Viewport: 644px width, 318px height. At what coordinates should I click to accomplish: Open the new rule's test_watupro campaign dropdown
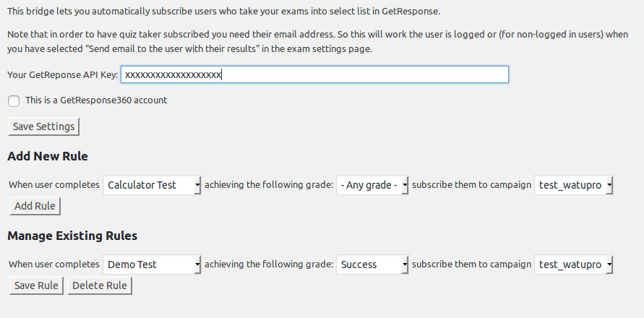tap(573, 185)
